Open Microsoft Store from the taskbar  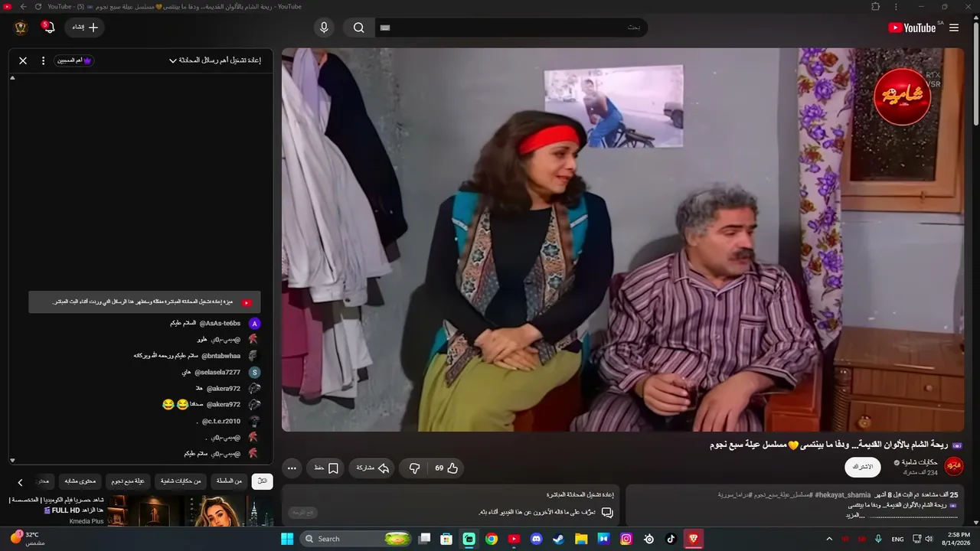click(x=446, y=539)
